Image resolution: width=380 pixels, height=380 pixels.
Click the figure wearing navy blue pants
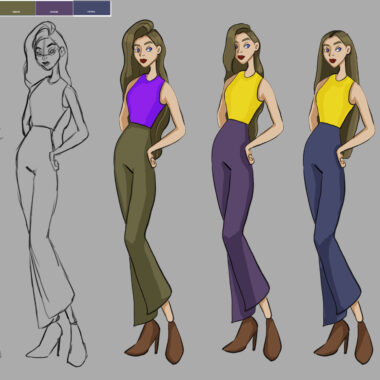(x=339, y=197)
